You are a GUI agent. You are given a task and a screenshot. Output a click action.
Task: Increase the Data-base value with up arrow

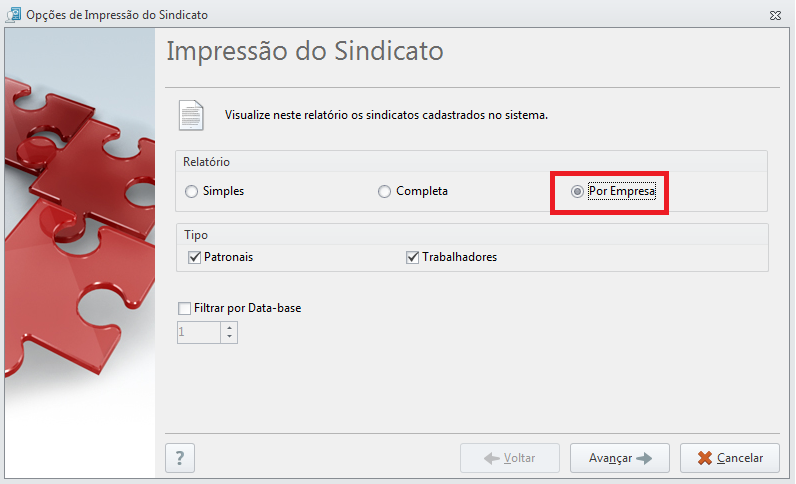click(229, 328)
